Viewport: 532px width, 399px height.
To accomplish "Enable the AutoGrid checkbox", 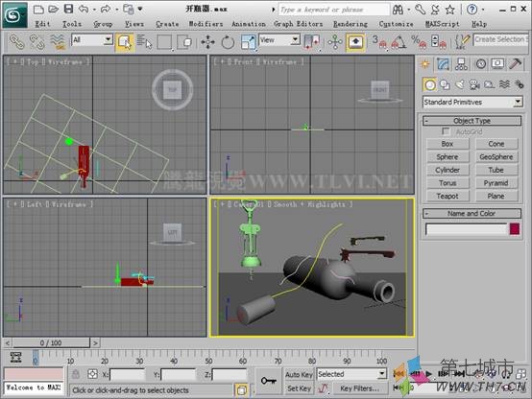I will (x=446, y=131).
